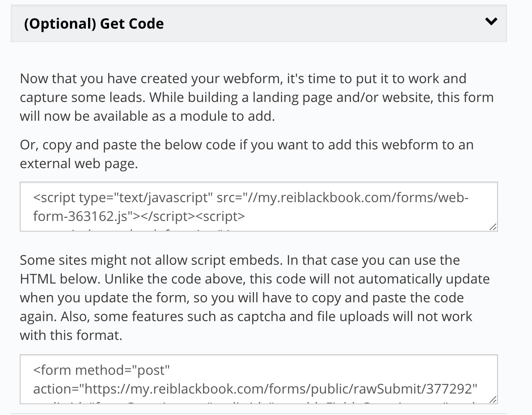Place cursor on the '<form method="post"' line

coord(101,370)
